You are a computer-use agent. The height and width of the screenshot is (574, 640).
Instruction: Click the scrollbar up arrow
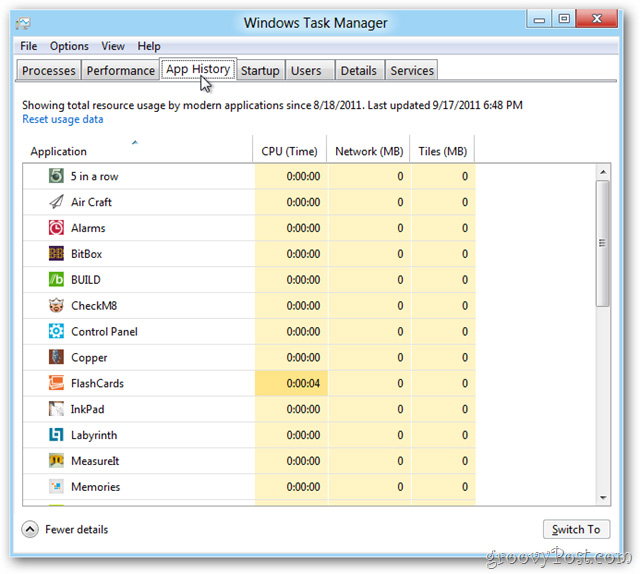click(x=603, y=172)
